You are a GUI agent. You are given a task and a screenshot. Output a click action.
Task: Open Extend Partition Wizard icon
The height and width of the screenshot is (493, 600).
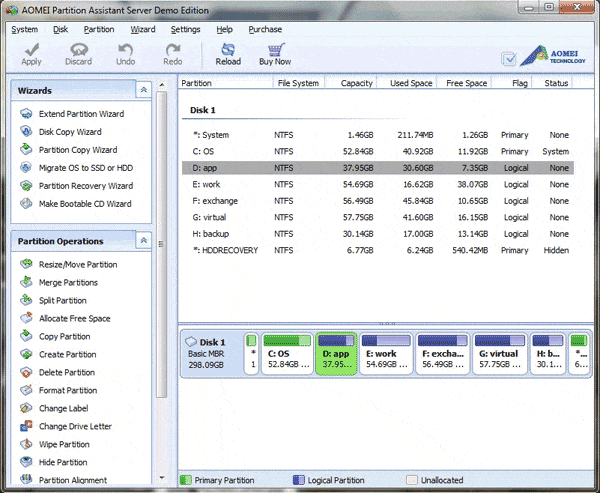(26, 114)
